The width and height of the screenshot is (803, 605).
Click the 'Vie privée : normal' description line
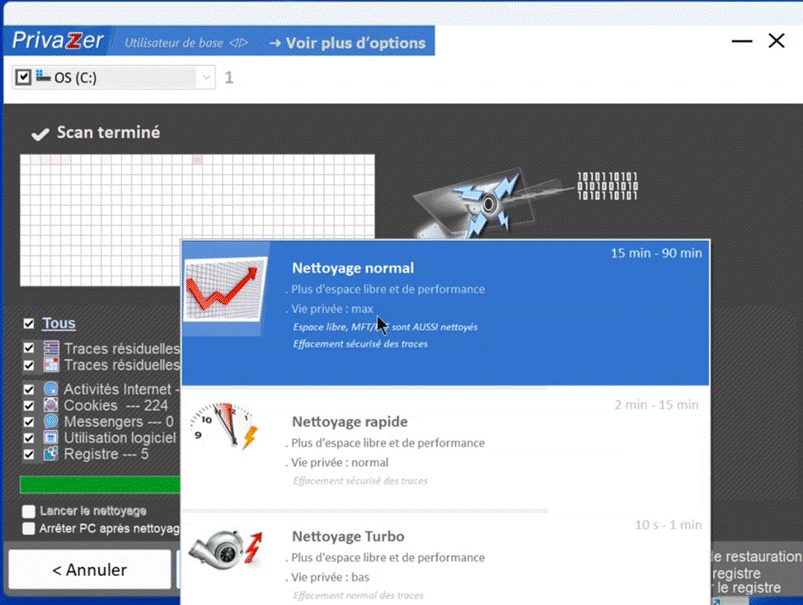point(337,462)
